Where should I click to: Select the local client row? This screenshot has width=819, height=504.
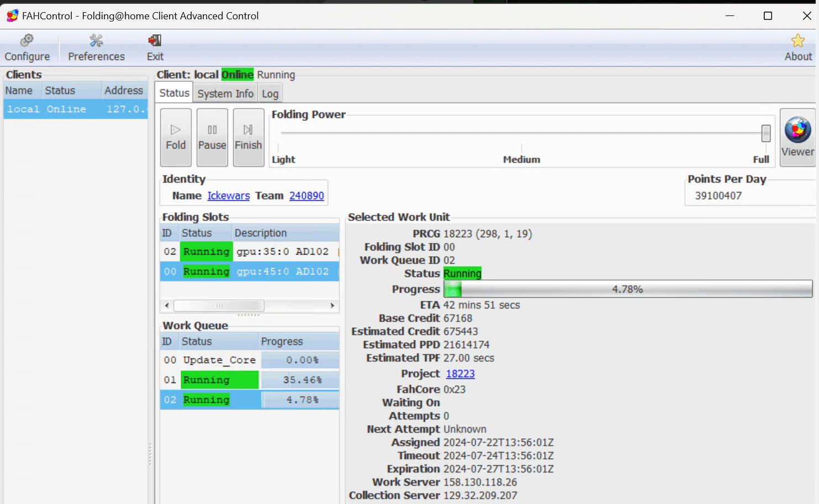[x=76, y=109]
